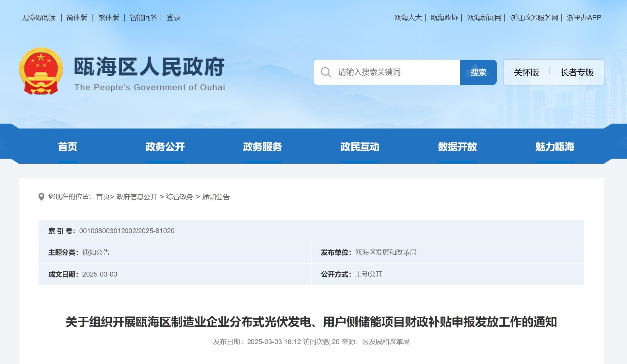Click the 登录 login link
This screenshot has width=627, height=364.
173,18
